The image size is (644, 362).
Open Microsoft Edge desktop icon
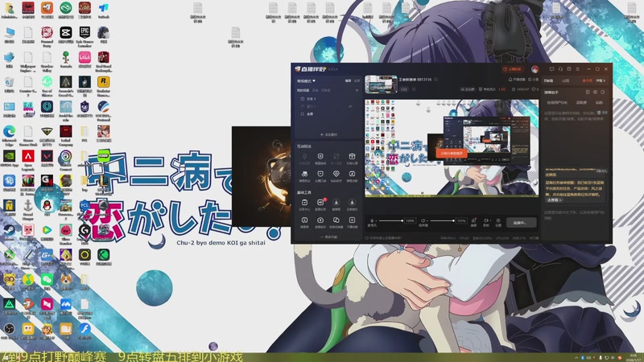pos(9,134)
